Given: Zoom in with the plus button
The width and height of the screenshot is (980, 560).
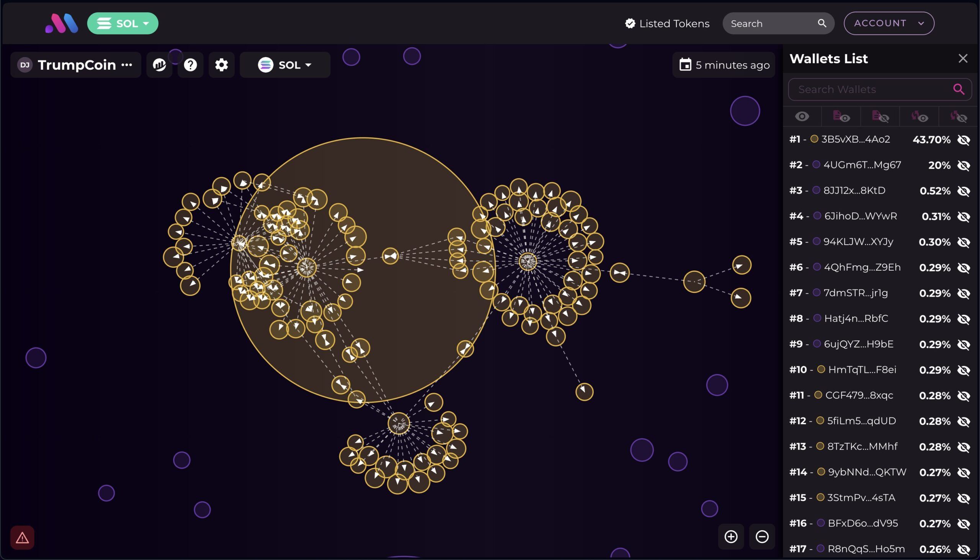Looking at the screenshot, I should coord(731,537).
